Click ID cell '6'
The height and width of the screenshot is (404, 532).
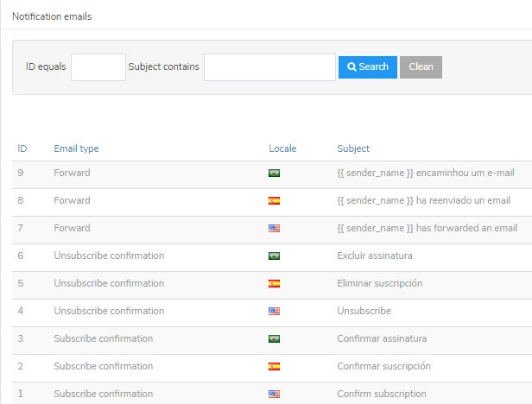(21, 256)
